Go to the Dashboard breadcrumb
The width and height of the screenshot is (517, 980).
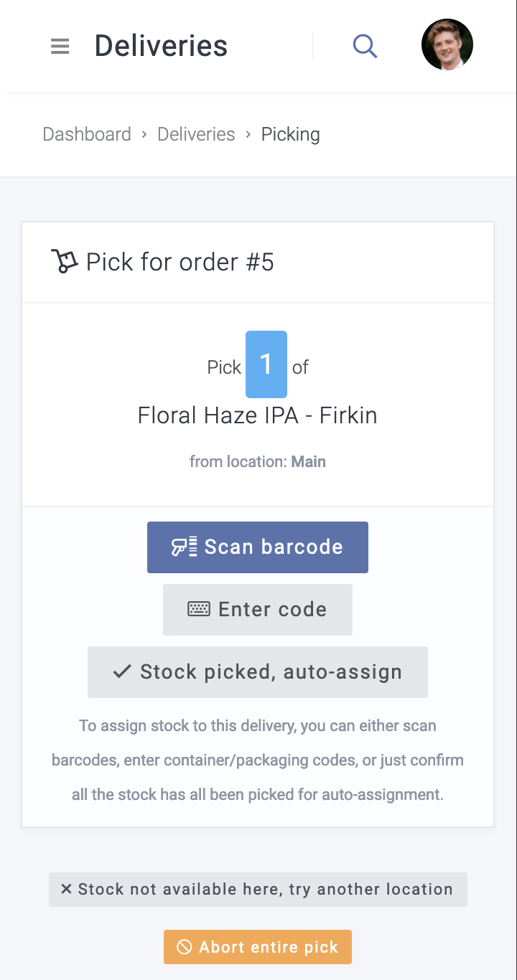[87, 134]
